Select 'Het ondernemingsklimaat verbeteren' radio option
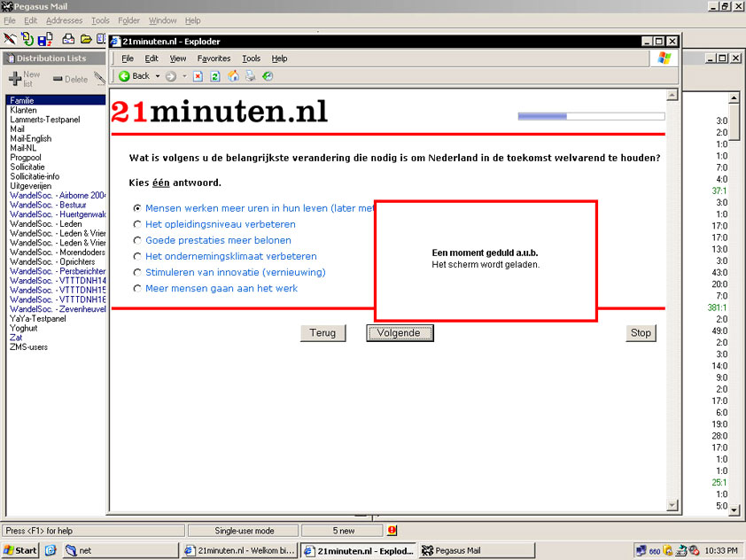The image size is (746, 560). coord(137,256)
